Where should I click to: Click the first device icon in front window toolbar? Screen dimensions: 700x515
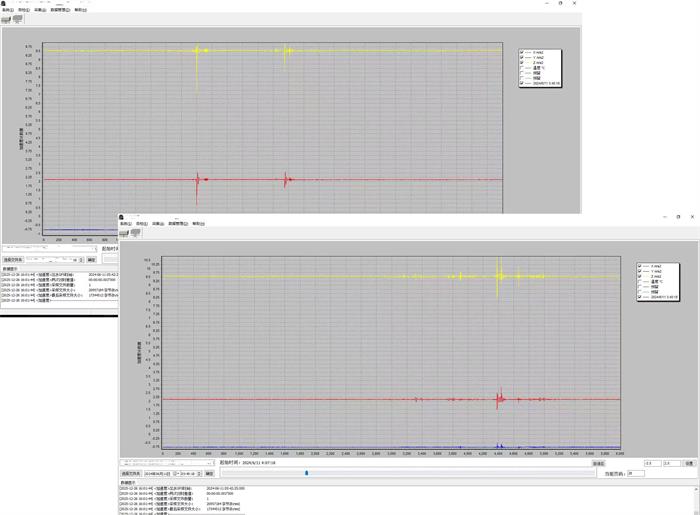coord(125,233)
